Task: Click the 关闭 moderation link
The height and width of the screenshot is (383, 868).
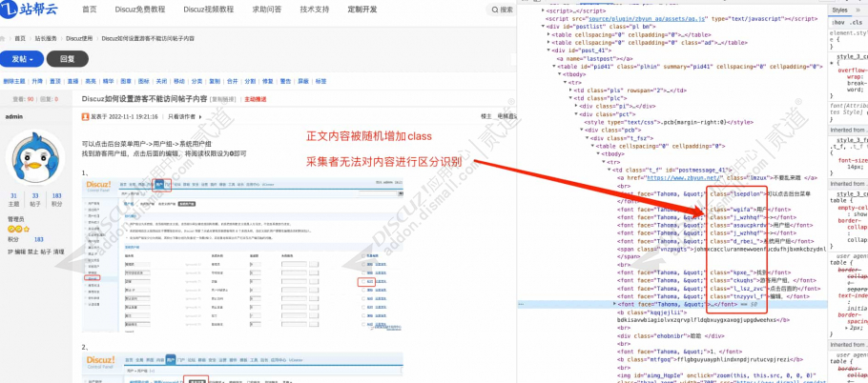Action: [161, 81]
